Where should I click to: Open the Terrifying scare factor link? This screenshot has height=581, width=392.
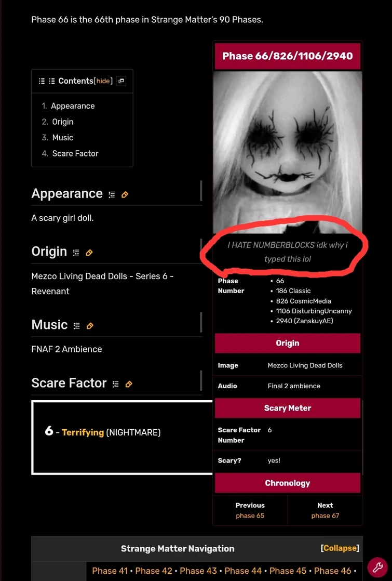point(83,432)
